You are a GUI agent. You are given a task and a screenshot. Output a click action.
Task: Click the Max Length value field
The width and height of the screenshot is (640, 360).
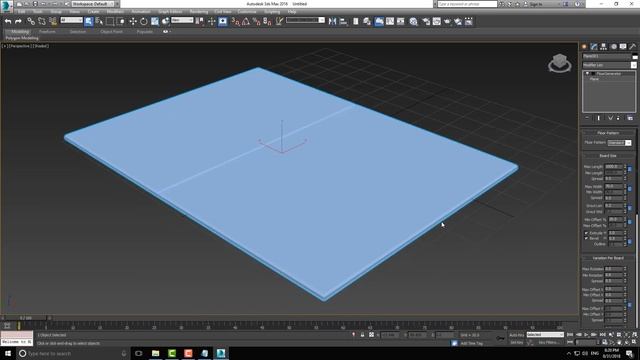(613, 167)
